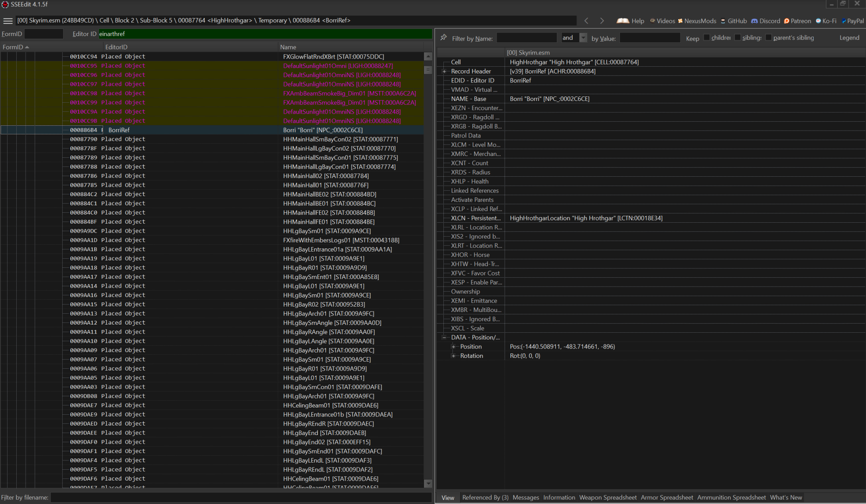Select the 0010CC98 FXAmbBeamSmokeBig_Dim01 row
Screen dimensions: 866x504
point(212,93)
